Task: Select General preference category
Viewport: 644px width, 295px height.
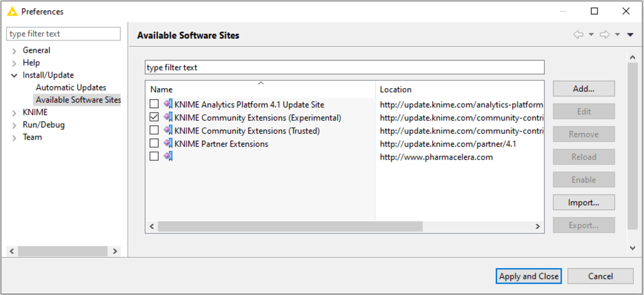Action: point(36,50)
